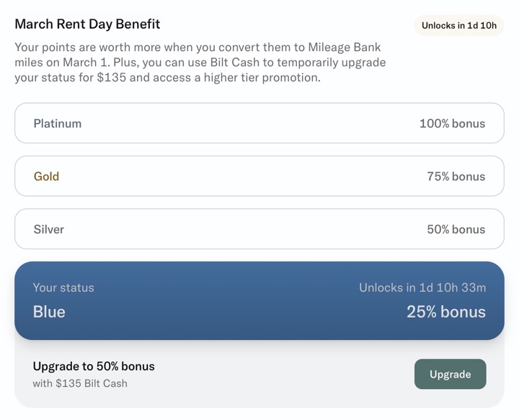The image size is (519, 420).
Task: Select the Gold tier label
Action: point(46,177)
